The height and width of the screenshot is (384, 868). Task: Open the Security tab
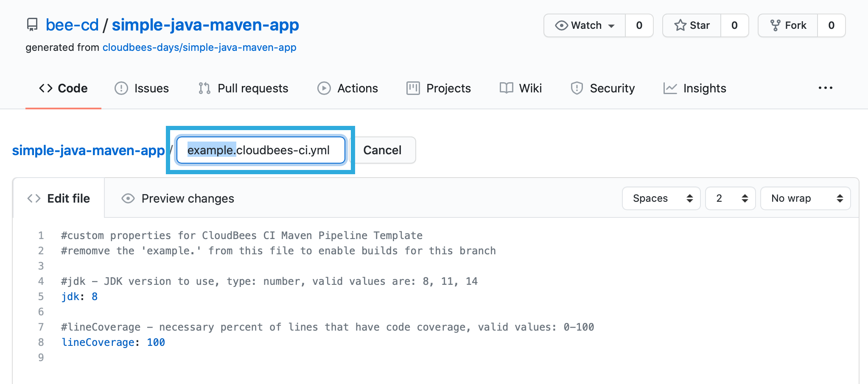602,88
